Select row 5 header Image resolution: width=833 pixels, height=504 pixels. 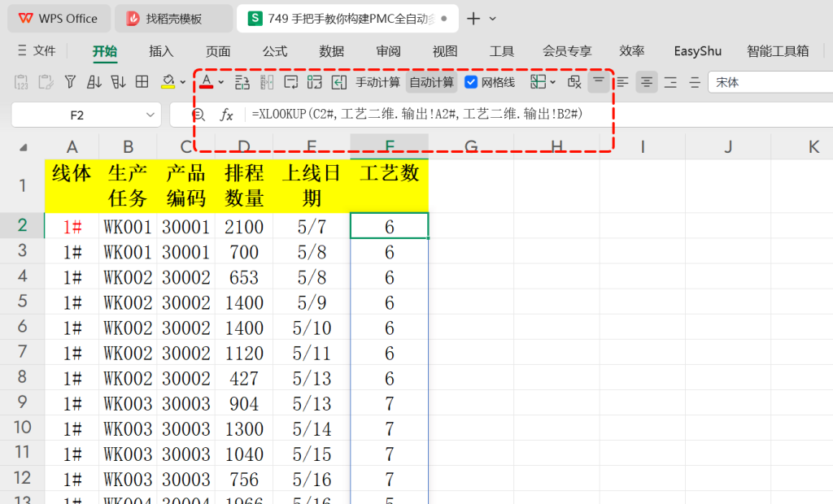tap(22, 301)
